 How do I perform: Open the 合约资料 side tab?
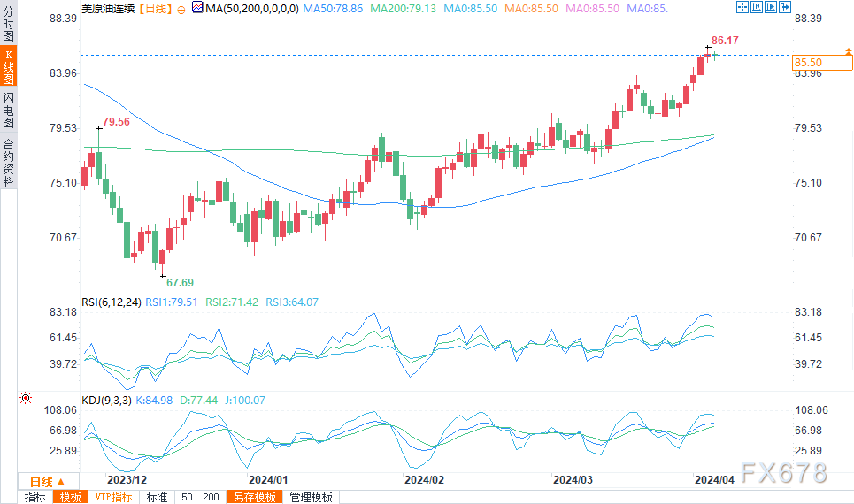[x=8, y=162]
